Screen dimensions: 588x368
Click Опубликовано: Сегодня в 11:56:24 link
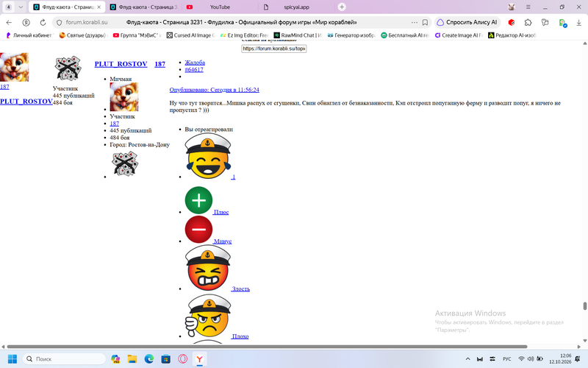click(214, 90)
